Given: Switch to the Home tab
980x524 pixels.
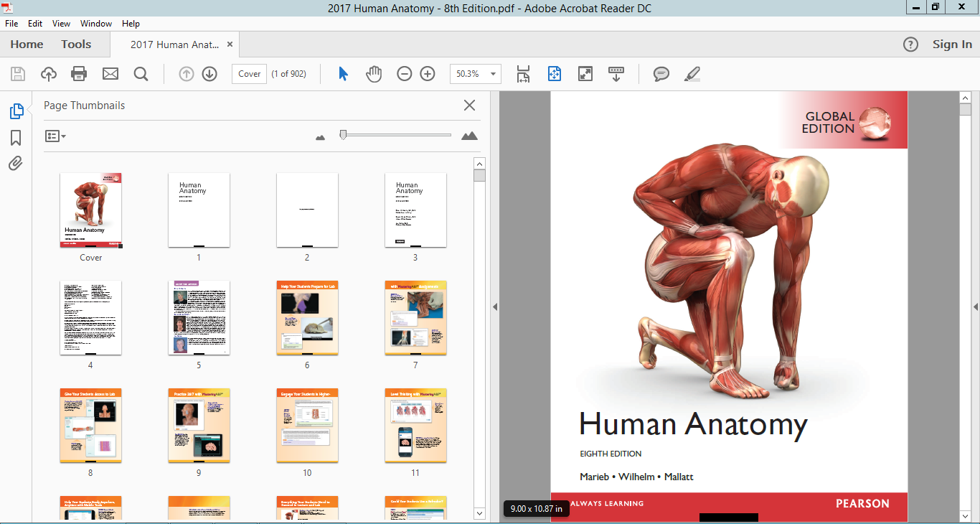Looking at the screenshot, I should click(27, 45).
